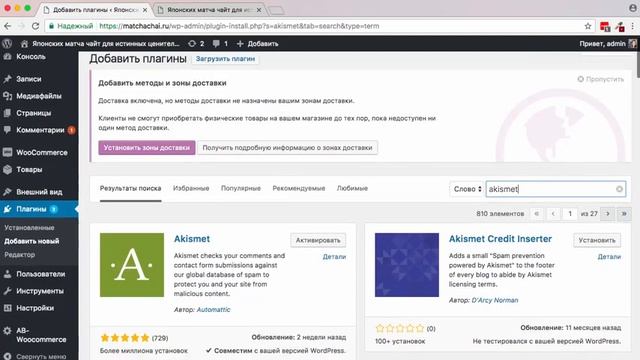
Task: Open WooCommerce sidebar menu
Action: (42, 152)
